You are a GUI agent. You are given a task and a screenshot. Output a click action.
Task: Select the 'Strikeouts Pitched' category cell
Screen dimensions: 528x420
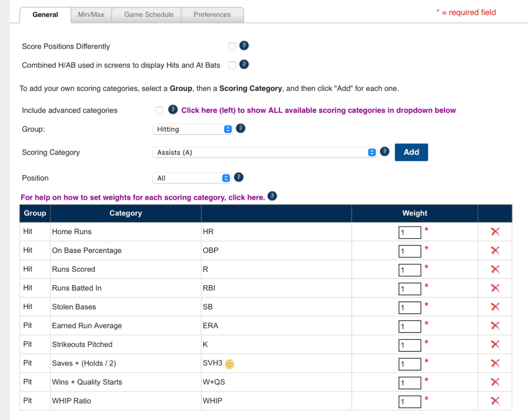tap(126, 345)
